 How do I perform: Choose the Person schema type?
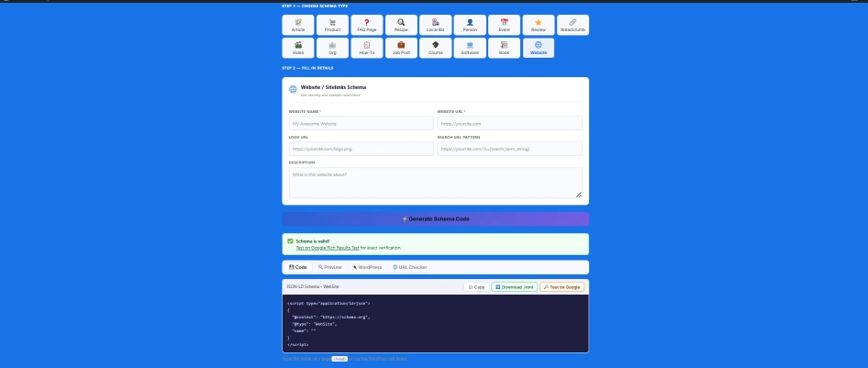pos(470,25)
